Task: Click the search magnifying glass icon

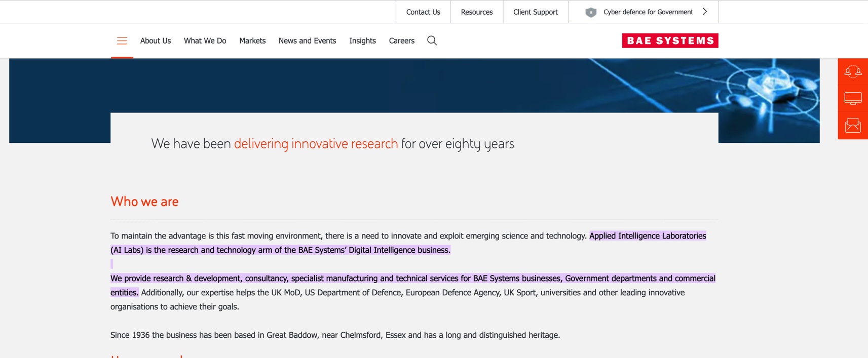Action: point(432,41)
